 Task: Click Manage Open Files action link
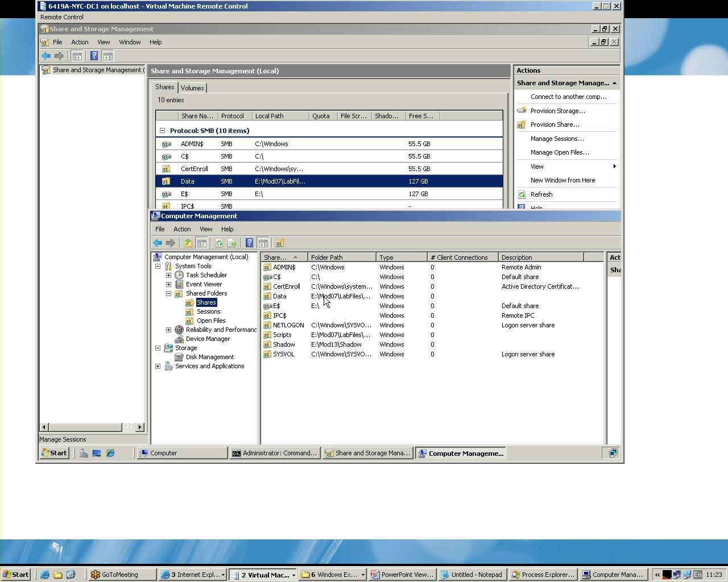pyautogui.click(x=560, y=152)
